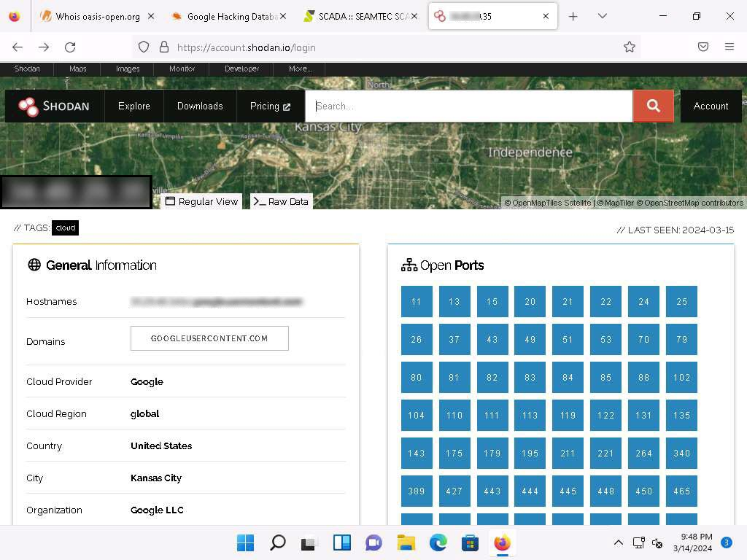The height and width of the screenshot is (560, 747).
Task: Focus the Shodan search input field
Action: click(469, 106)
